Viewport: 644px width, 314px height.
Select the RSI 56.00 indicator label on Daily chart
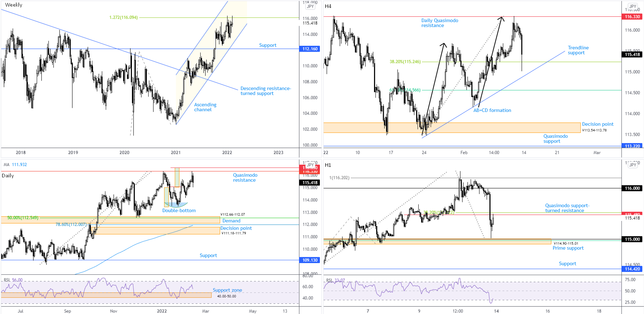[13, 280]
